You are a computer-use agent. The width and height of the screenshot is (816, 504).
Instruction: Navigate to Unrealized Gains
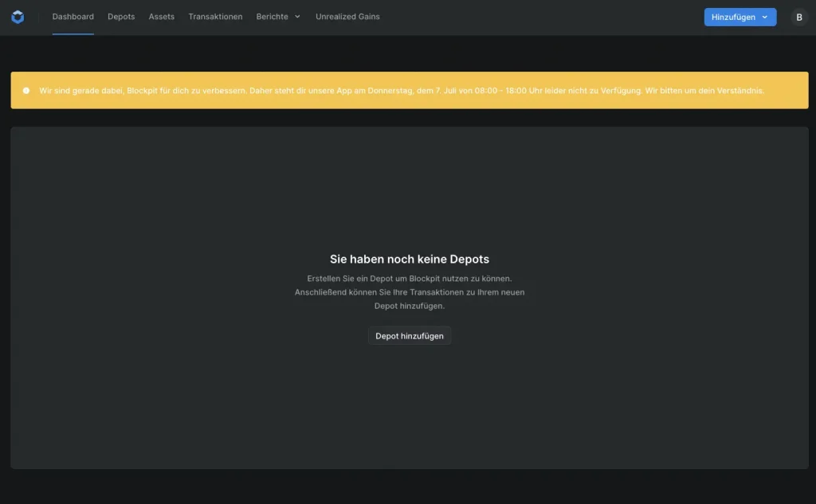347,17
